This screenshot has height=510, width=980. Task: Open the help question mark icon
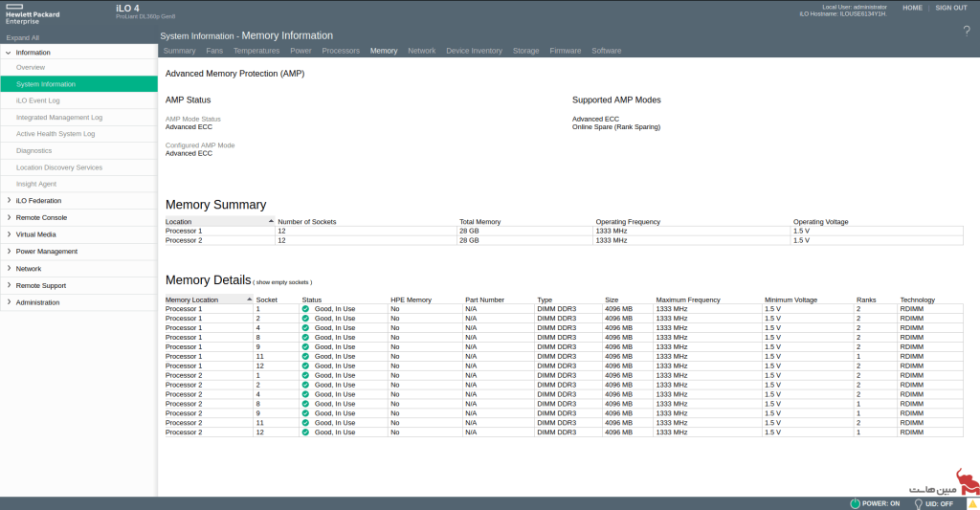point(967,32)
